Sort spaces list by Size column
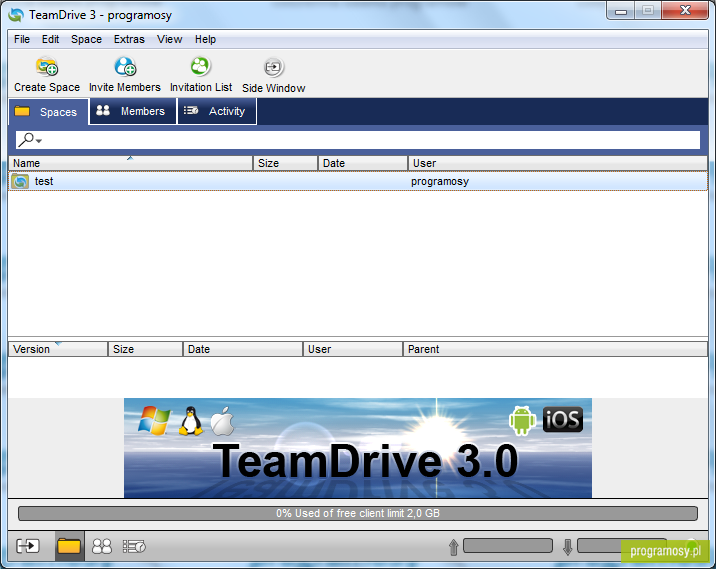Screen dimensions: 716x569 [x=285, y=163]
